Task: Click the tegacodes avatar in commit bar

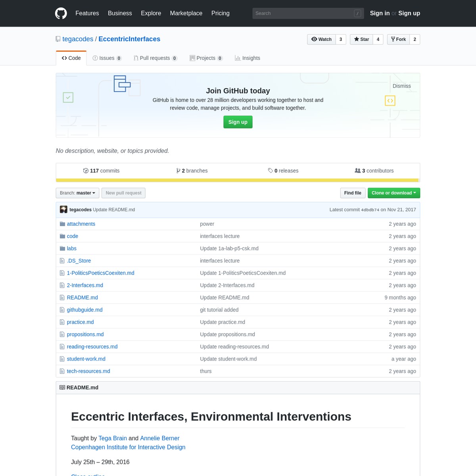Action: [x=63, y=209]
